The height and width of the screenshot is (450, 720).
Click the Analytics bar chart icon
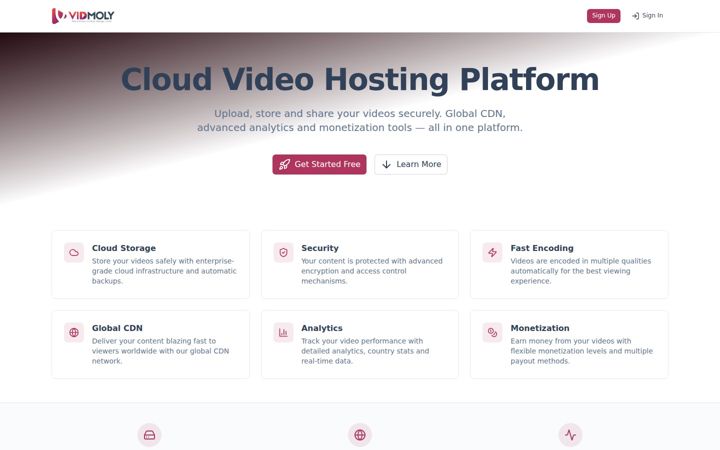[x=283, y=332]
